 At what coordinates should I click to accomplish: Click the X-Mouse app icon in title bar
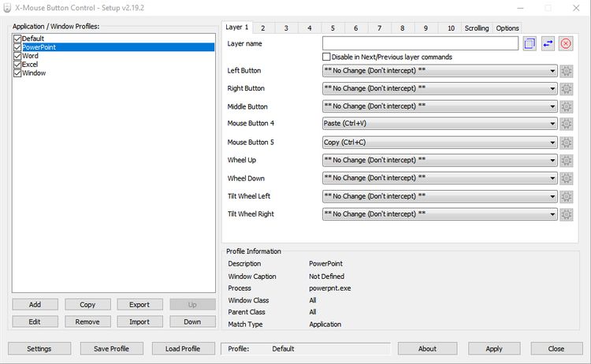tap(7, 8)
